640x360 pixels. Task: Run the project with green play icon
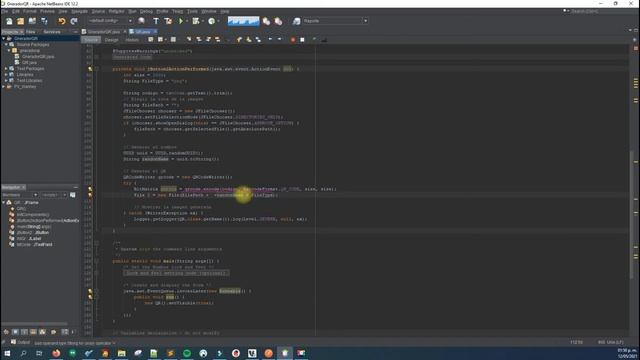[x=181, y=21]
